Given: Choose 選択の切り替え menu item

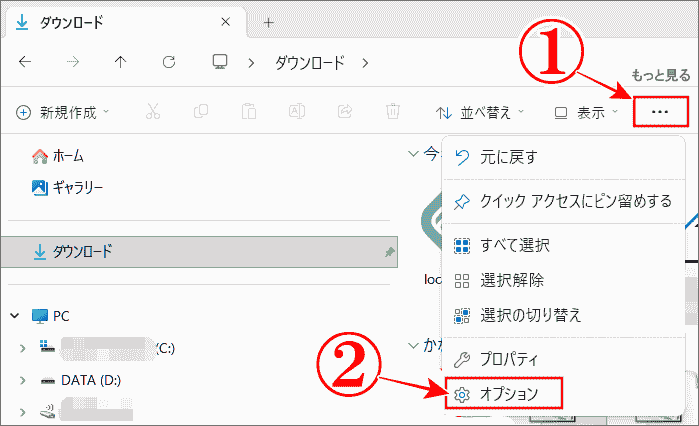Looking at the screenshot, I should pos(563,315).
